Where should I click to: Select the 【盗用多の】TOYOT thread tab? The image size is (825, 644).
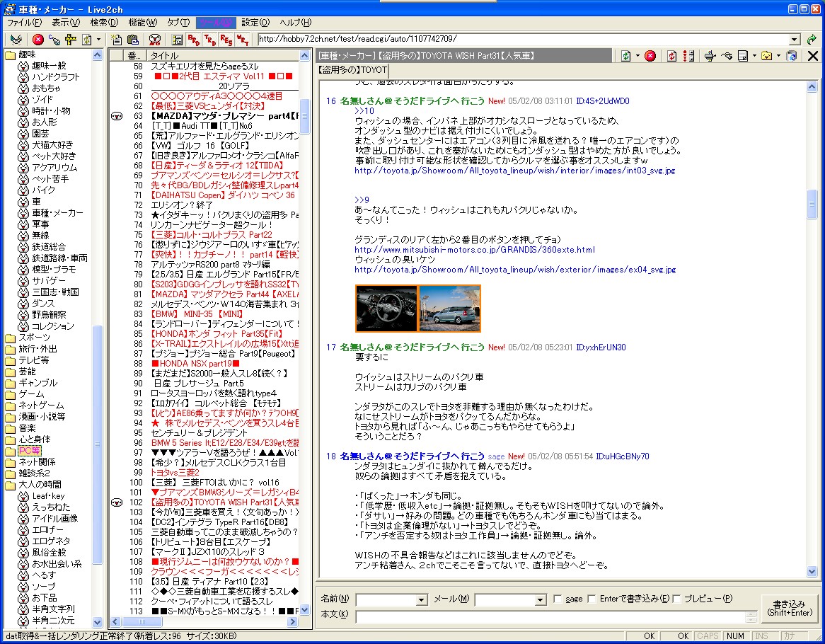[352, 70]
